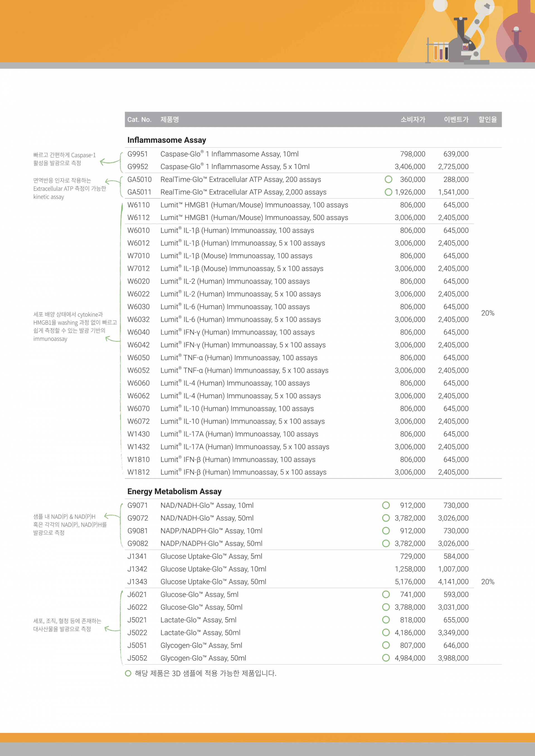This screenshot has height=756, width=535.
Task: Click the Cat. No. column header
Action: coord(139,119)
